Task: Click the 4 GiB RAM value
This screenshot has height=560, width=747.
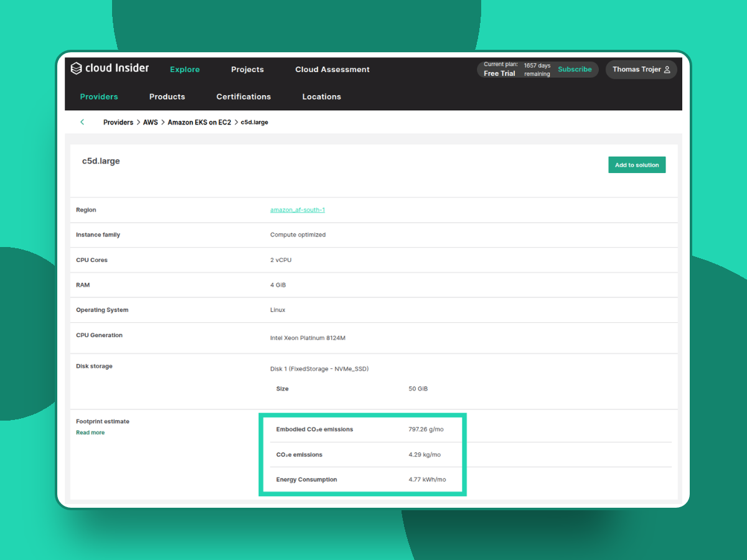Action: 278,285
